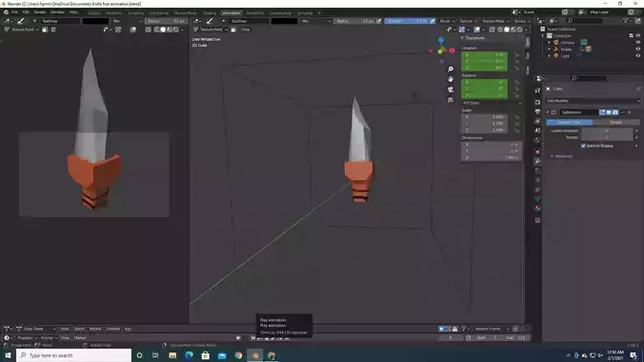Image resolution: width=644 pixels, height=362 pixels.
Task: Click the Marker menu in dope sheet
Action: tap(95, 329)
